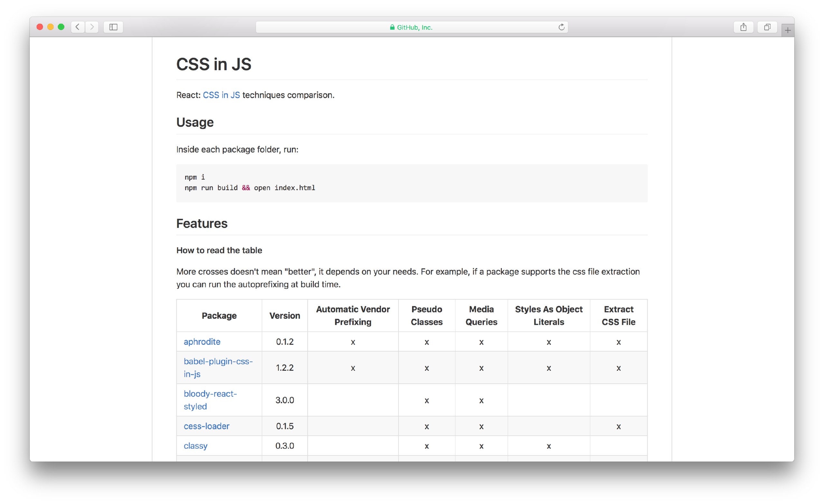
Task: Click cess-loader version 0.1.5 cell
Action: click(285, 426)
